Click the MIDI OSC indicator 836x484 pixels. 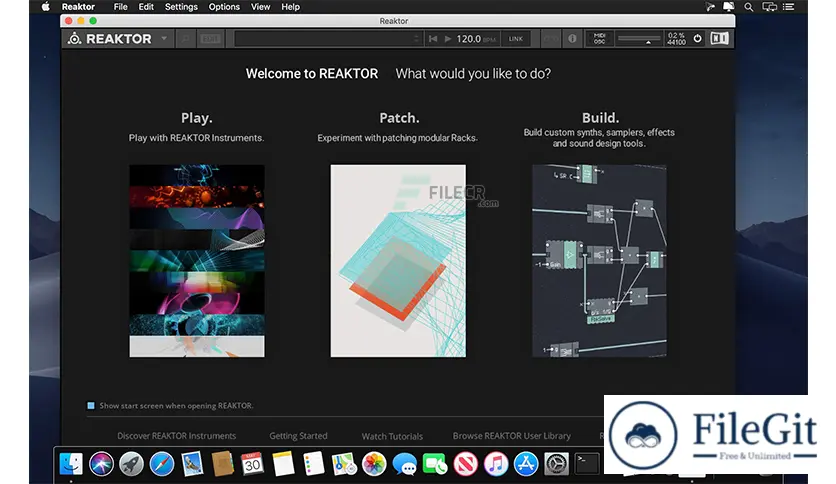tap(599, 39)
